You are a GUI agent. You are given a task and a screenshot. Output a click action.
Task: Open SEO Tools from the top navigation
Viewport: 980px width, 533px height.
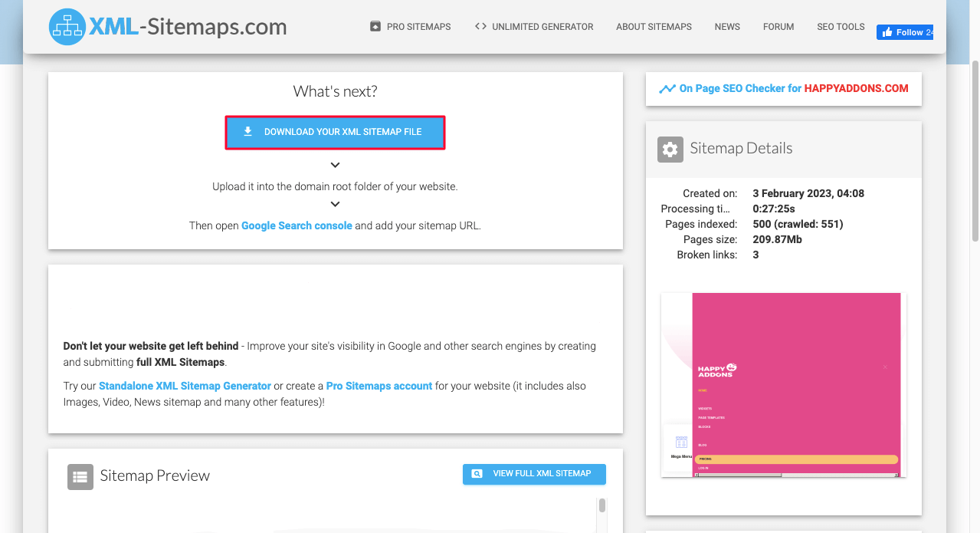point(840,27)
